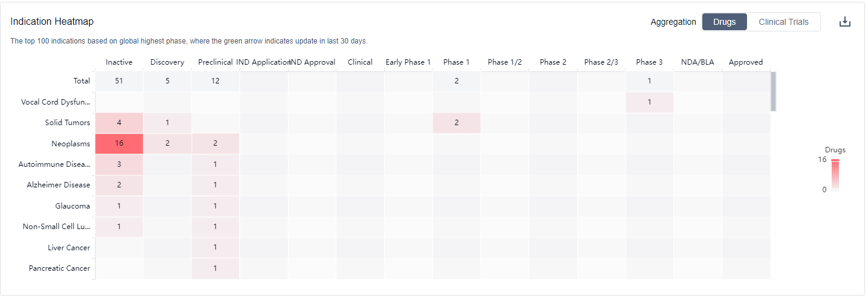The width and height of the screenshot is (868, 298).
Task: Click Pancreatic Cancer Preclinical cell
Action: 215,268
